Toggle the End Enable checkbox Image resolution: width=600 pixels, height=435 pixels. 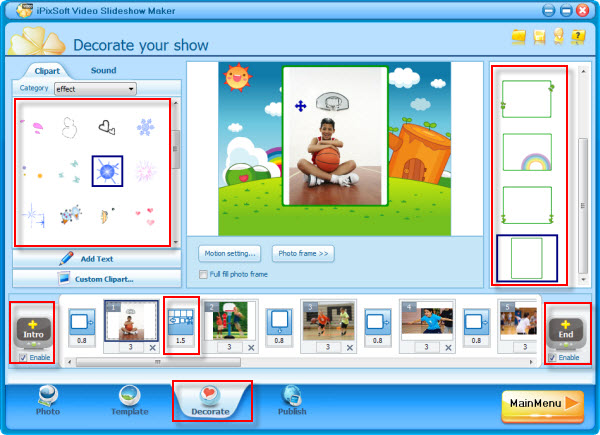point(552,358)
